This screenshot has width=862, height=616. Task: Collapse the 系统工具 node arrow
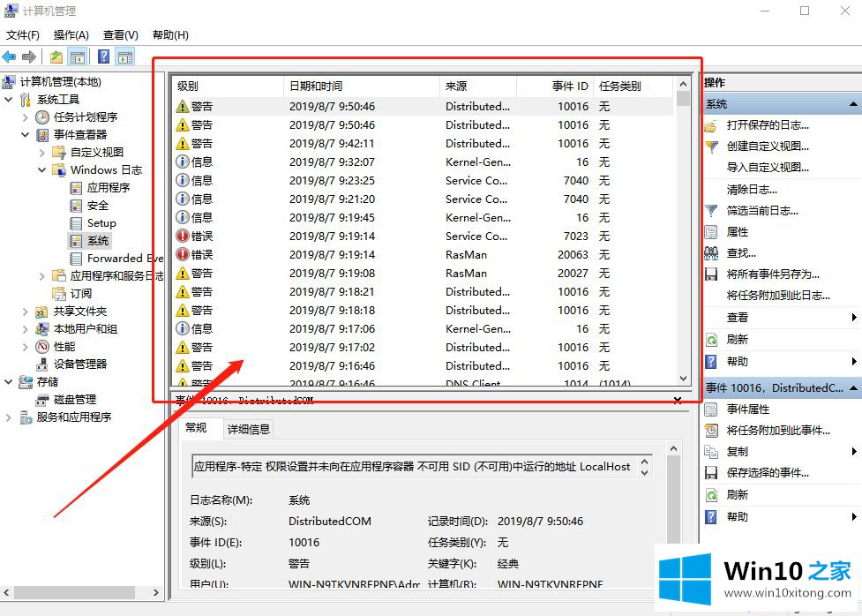pyautogui.click(x=8, y=100)
